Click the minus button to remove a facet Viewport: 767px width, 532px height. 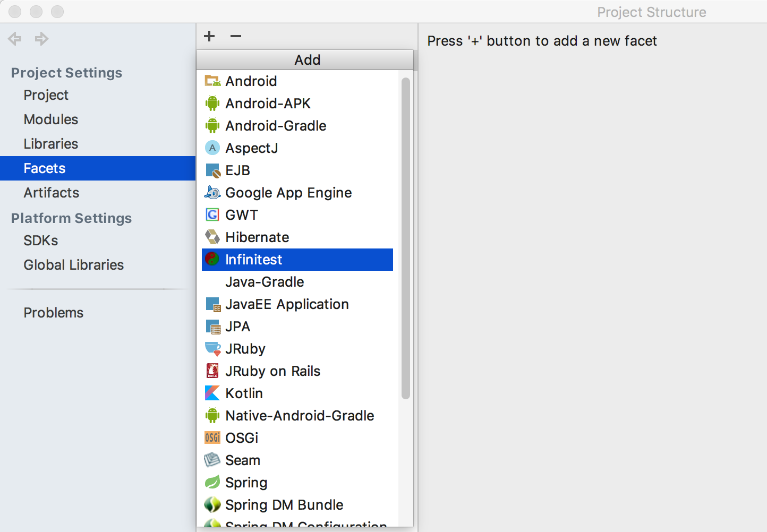[236, 36]
